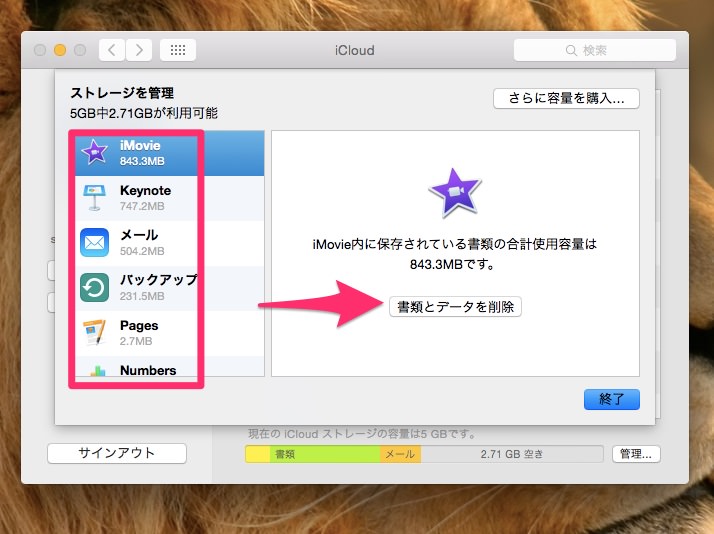Viewport: 714px width, 534px height.
Task: Select the Keynote 747.2MB row
Action: pyautogui.click(x=169, y=198)
